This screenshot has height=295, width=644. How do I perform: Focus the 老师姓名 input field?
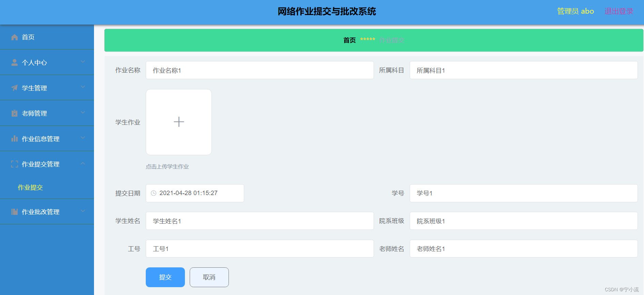click(524, 249)
